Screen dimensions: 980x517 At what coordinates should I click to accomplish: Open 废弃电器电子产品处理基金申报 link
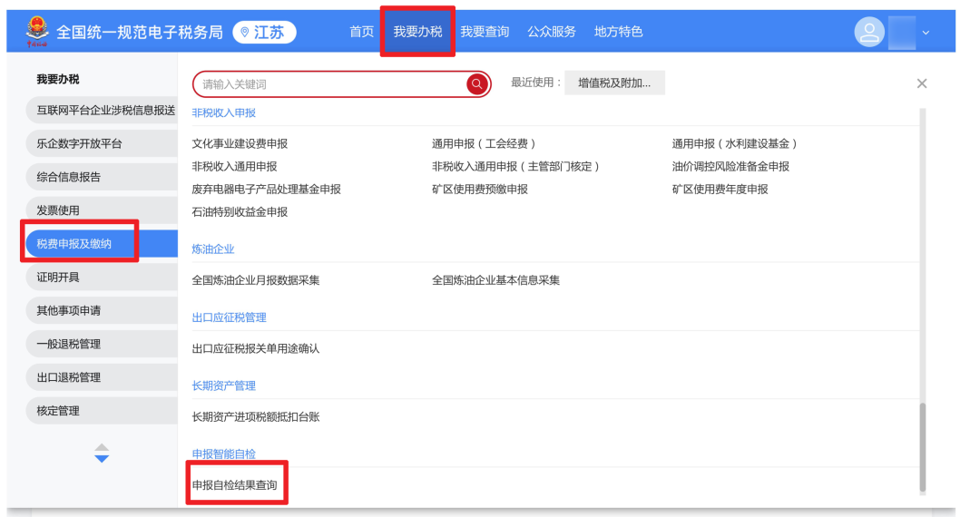(x=266, y=190)
